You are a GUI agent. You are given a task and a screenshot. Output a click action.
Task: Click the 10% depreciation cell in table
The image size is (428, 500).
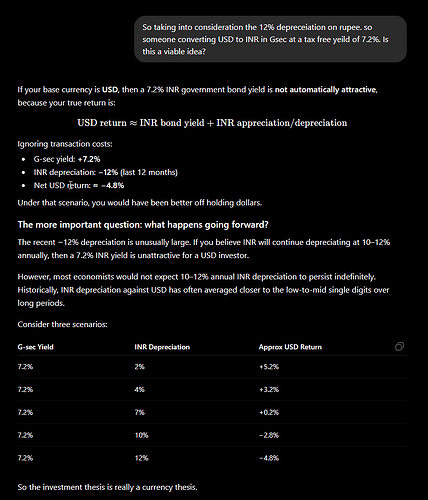(x=141, y=435)
